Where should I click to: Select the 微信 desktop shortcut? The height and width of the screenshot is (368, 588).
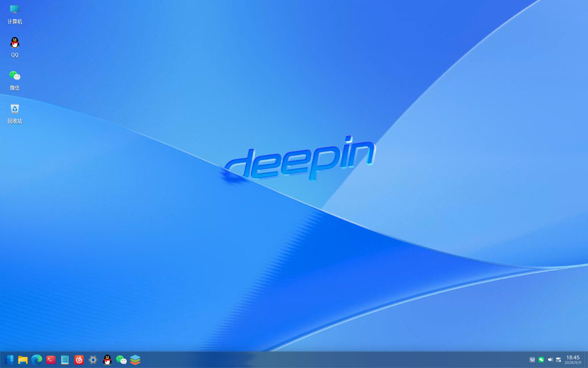[x=15, y=80]
